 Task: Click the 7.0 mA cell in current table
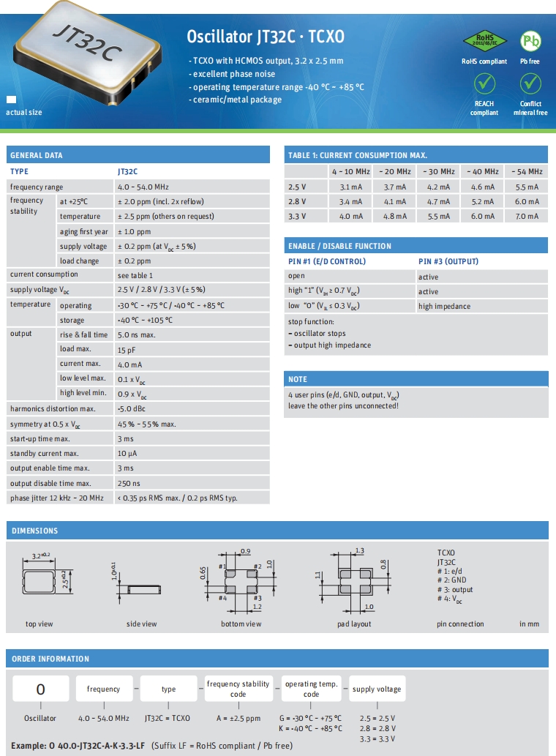(x=527, y=216)
